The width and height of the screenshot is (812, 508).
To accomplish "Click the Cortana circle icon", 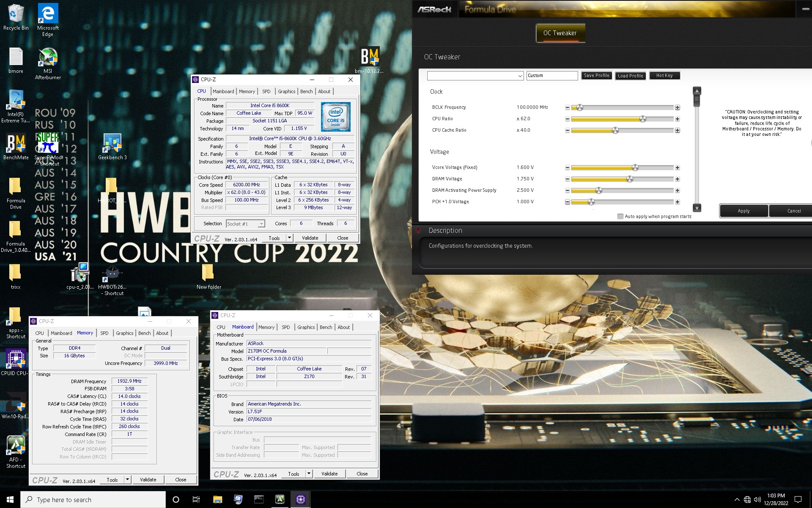I will pos(176,500).
